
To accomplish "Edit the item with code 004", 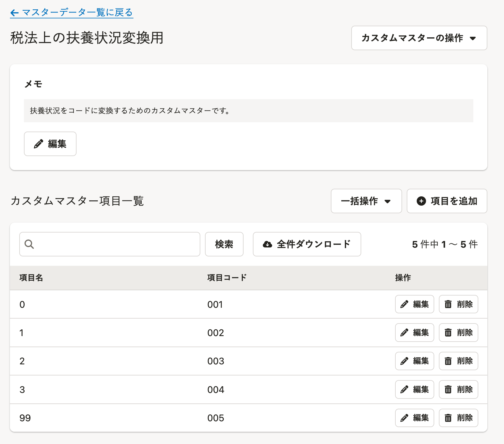I will (x=414, y=389).
